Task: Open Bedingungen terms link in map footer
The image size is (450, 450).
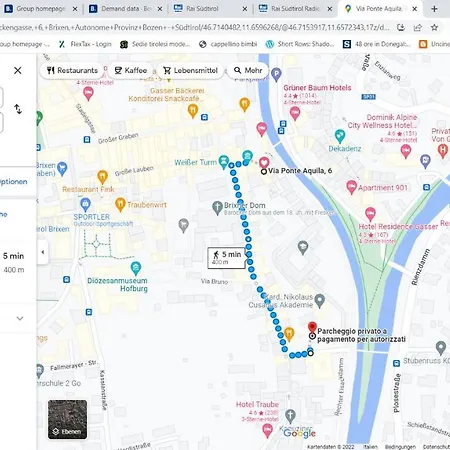Action: pos(400,447)
